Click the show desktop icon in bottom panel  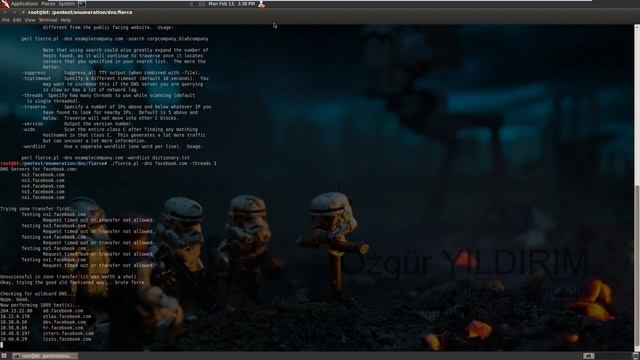pos(4,356)
